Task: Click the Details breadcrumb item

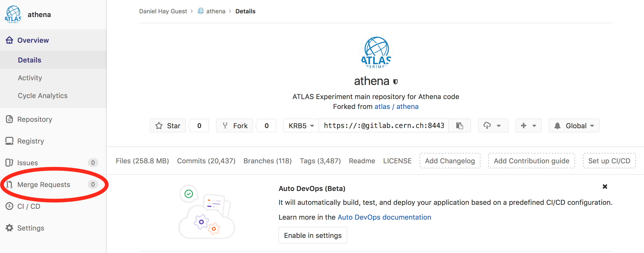Action: pos(245,11)
